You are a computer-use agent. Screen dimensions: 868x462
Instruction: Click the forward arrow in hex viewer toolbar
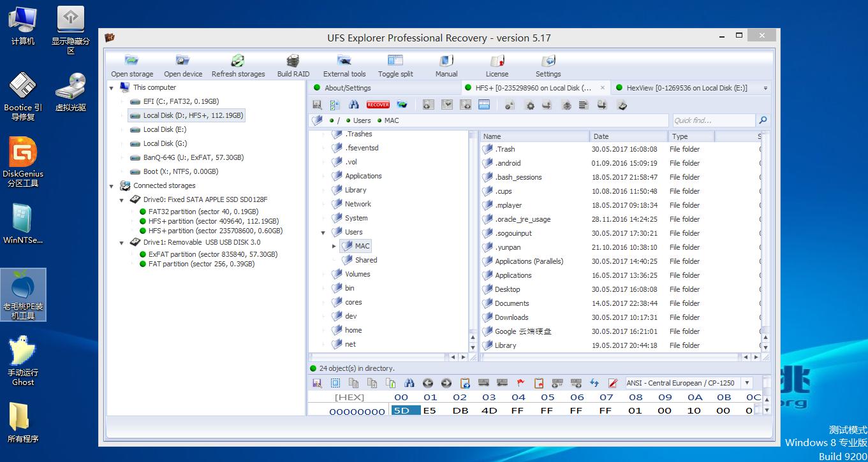(446, 383)
